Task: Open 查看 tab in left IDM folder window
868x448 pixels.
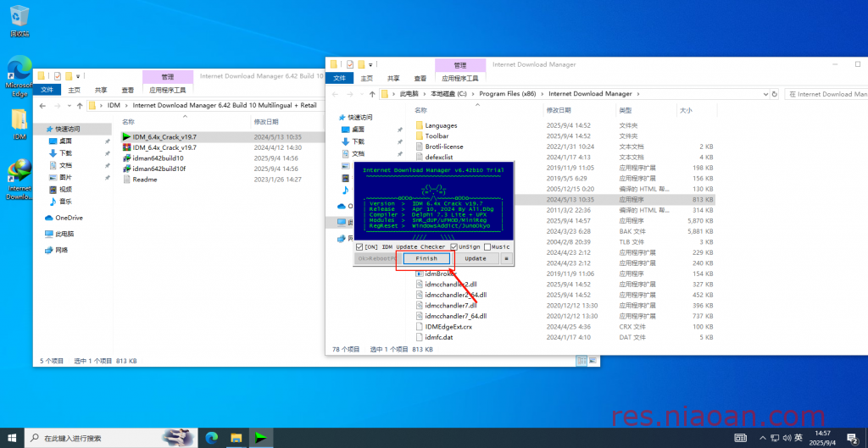Action: tap(128, 90)
